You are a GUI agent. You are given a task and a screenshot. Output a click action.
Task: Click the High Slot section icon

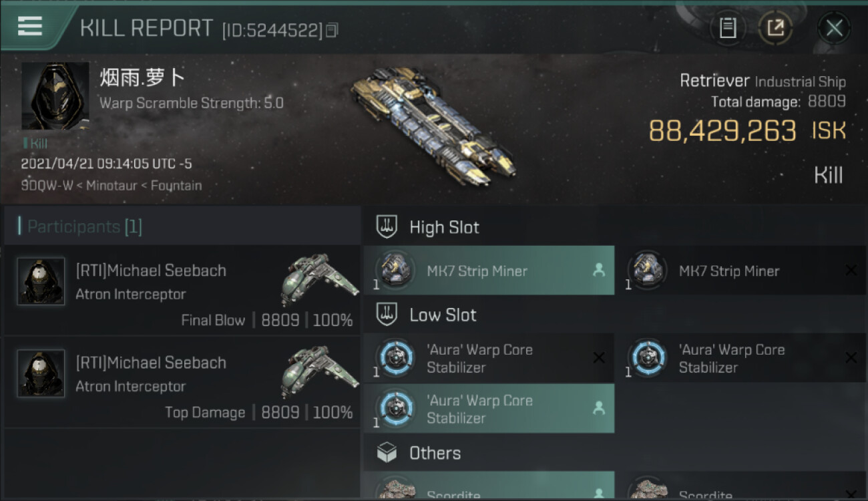click(387, 227)
